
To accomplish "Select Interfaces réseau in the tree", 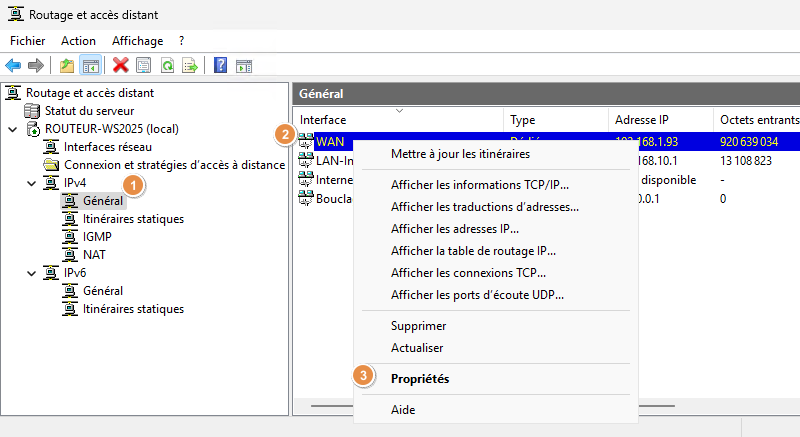I will [x=108, y=147].
